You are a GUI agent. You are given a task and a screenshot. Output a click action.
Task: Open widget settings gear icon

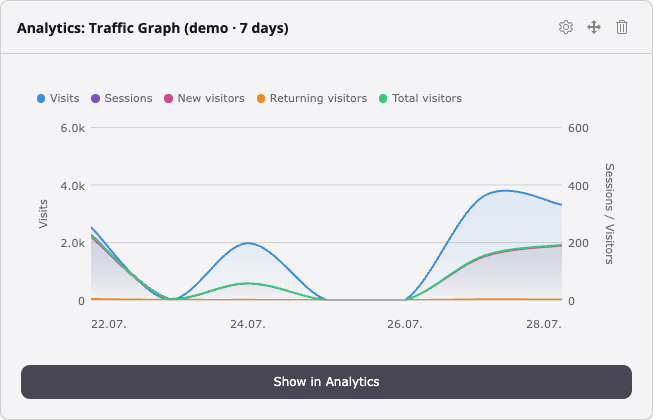point(566,27)
